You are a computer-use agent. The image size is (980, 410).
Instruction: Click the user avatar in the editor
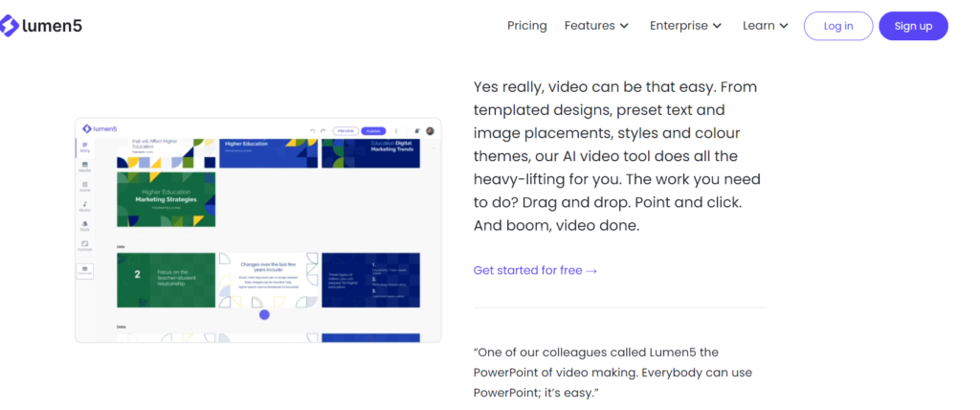click(x=430, y=131)
